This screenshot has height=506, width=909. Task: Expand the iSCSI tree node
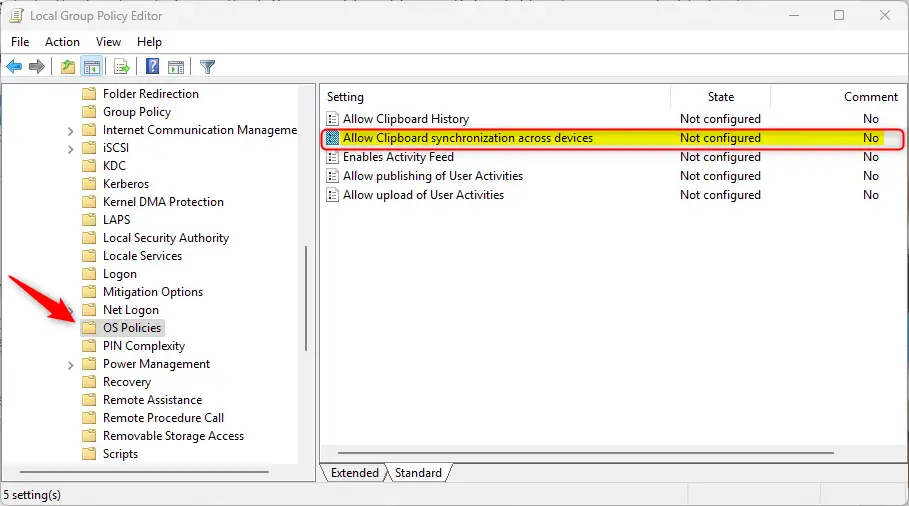tap(70, 149)
